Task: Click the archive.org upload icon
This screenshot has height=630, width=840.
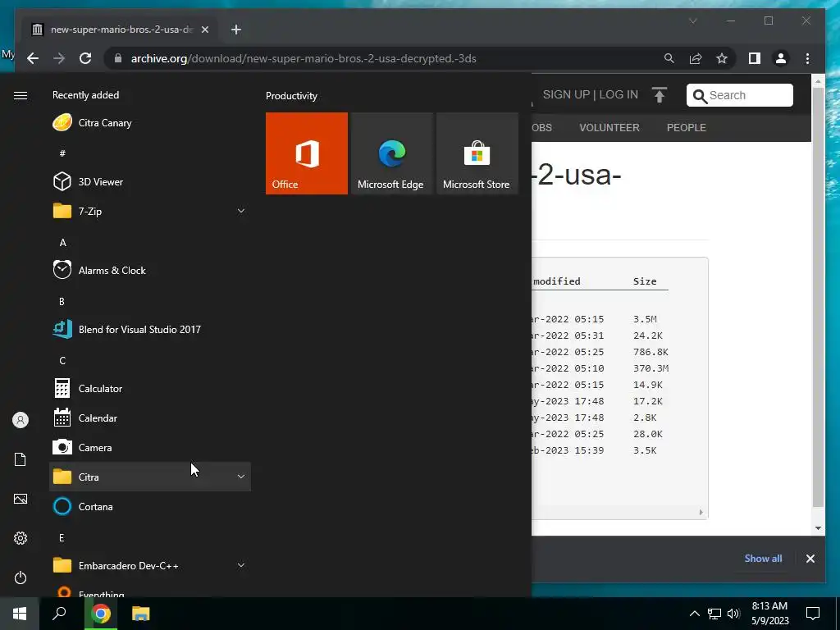Action: click(660, 95)
